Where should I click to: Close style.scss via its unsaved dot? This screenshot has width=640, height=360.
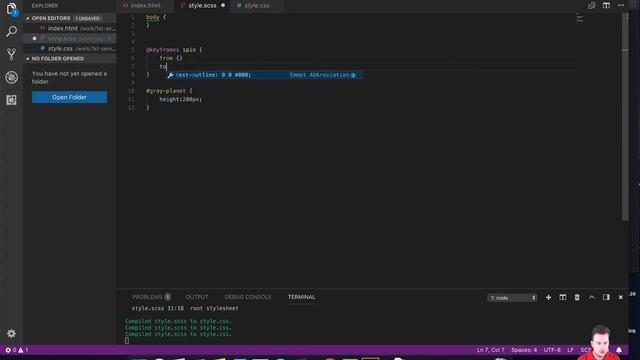[223, 6]
